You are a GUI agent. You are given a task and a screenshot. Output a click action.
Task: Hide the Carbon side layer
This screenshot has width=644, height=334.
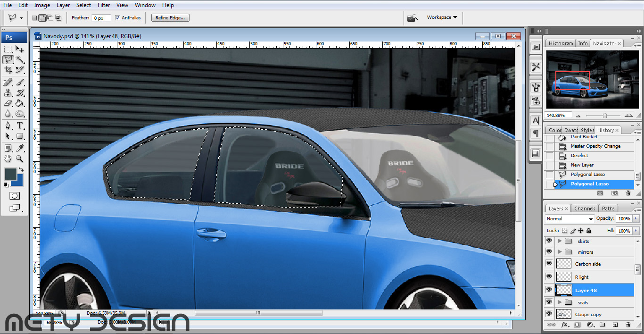pyautogui.click(x=549, y=264)
